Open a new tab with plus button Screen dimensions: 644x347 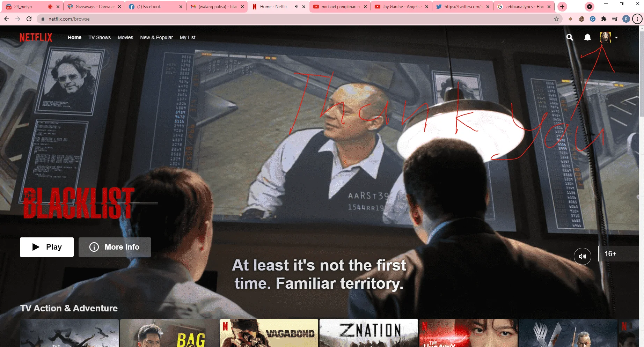562,7
